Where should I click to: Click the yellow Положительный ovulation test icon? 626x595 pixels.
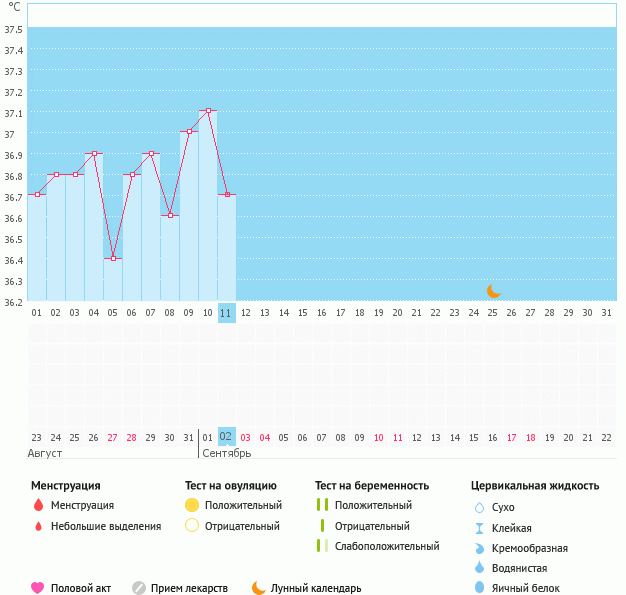tap(192, 506)
